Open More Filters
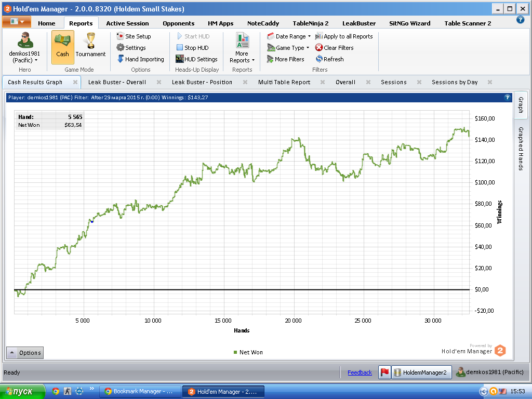This screenshot has height=399, width=532. (x=285, y=59)
